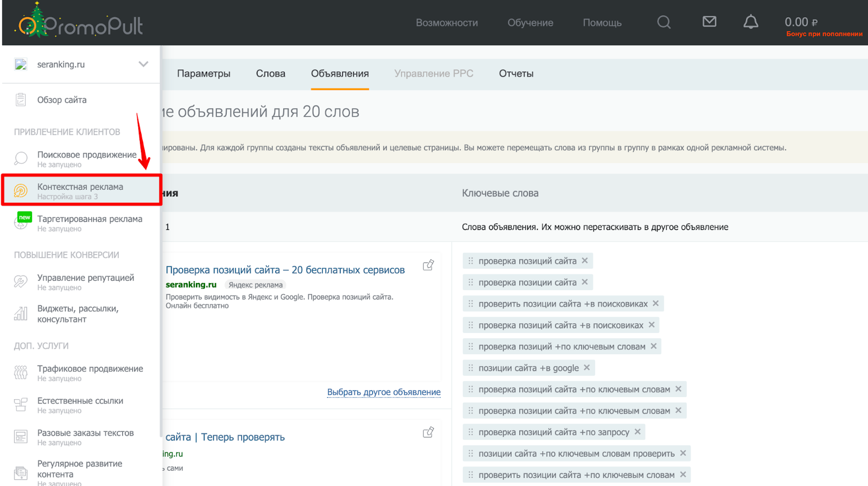
Task: Open Помощь top menu
Action: point(602,23)
